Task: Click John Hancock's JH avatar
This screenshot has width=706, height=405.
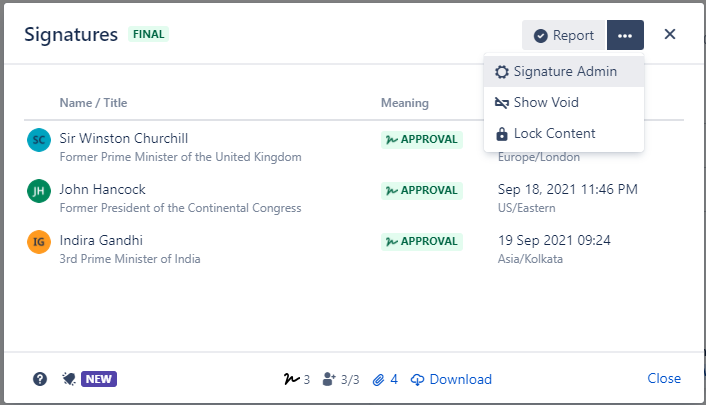Action: pyautogui.click(x=38, y=190)
